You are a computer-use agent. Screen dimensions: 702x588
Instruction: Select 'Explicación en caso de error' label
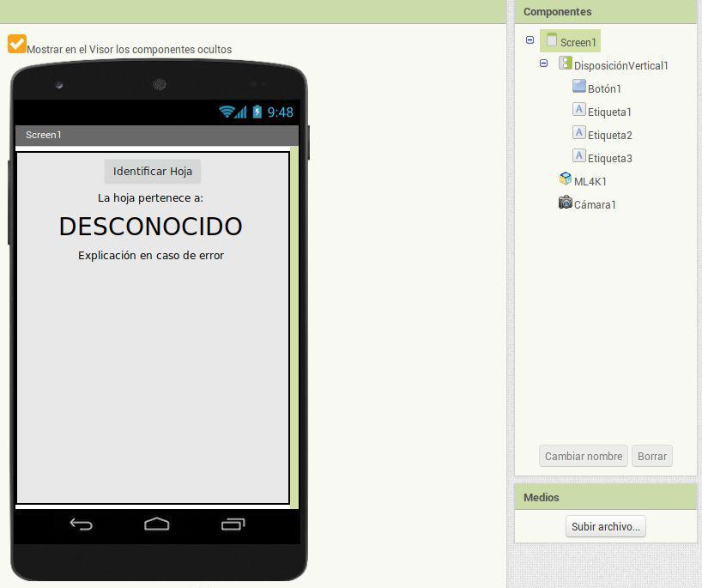[x=151, y=255]
